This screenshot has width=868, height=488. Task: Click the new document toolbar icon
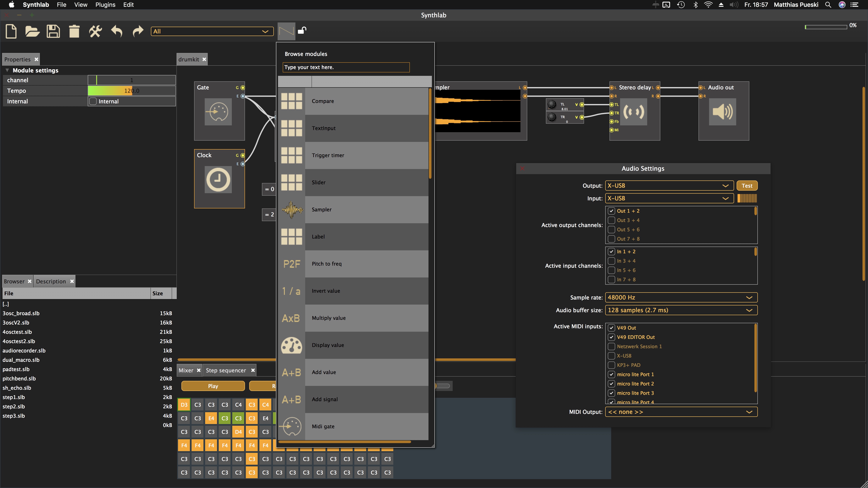[11, 31]
